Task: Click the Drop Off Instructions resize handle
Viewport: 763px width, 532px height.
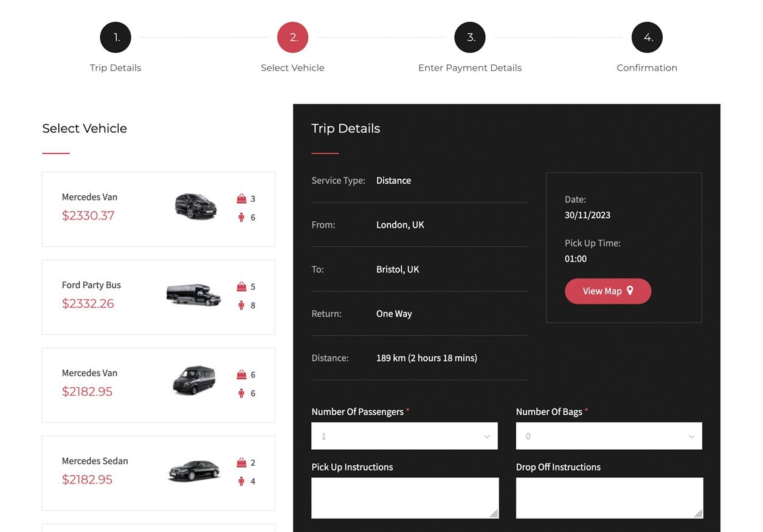Action: click(x=699, y=514)
